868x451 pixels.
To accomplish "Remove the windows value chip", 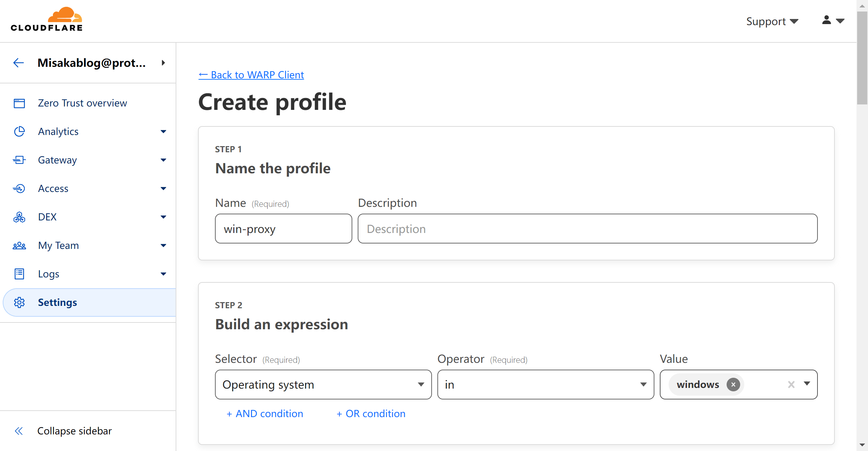I will (x=733, y=385).
